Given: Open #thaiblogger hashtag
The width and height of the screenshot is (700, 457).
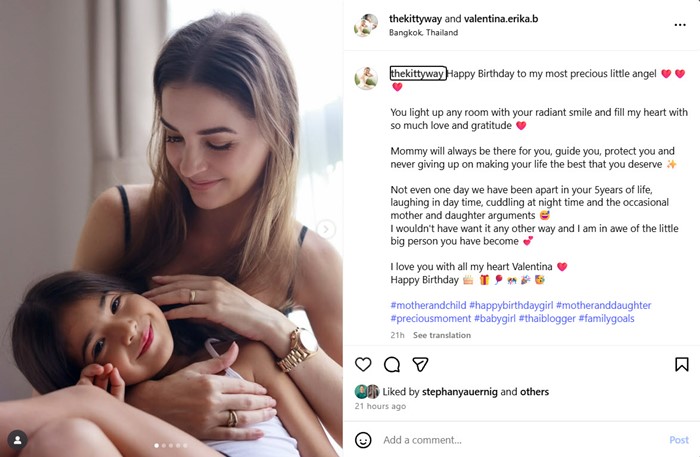Looking at the screenshot, I should (541, 319).
